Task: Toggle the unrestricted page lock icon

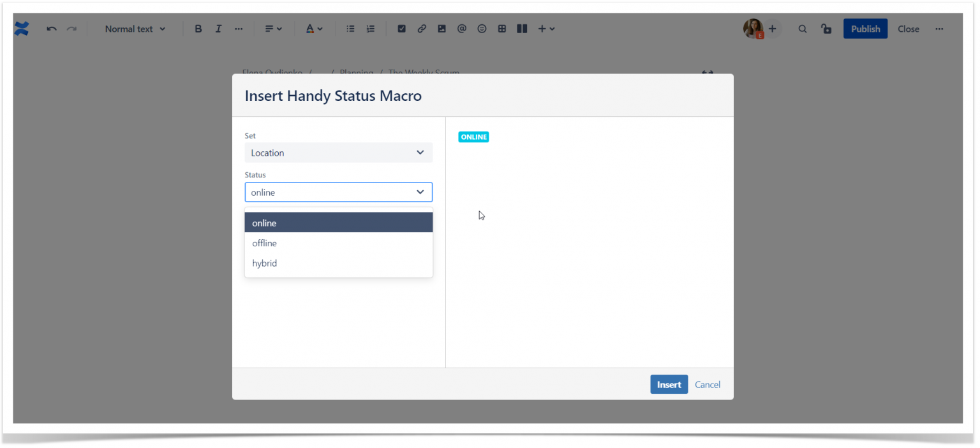Action: (826, 29)
